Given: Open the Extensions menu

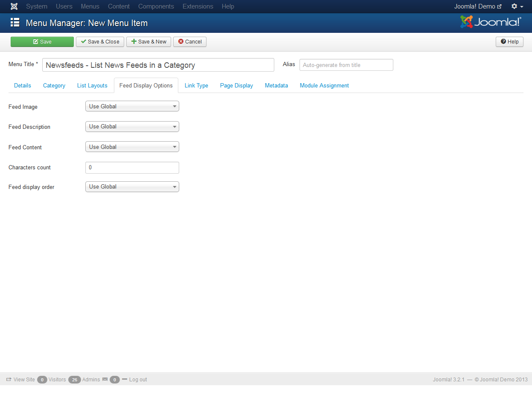Looking at the screenshot, I should click(x=198, y=6).
